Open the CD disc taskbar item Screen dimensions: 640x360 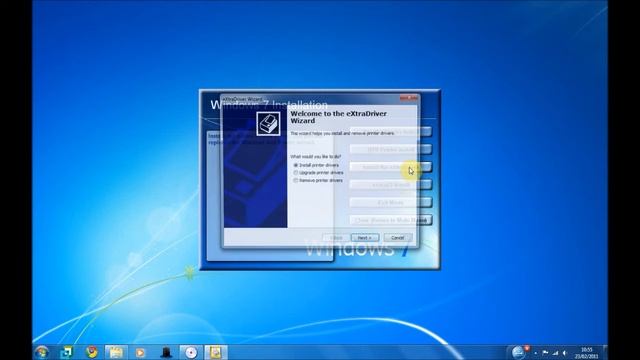(191, 352)
